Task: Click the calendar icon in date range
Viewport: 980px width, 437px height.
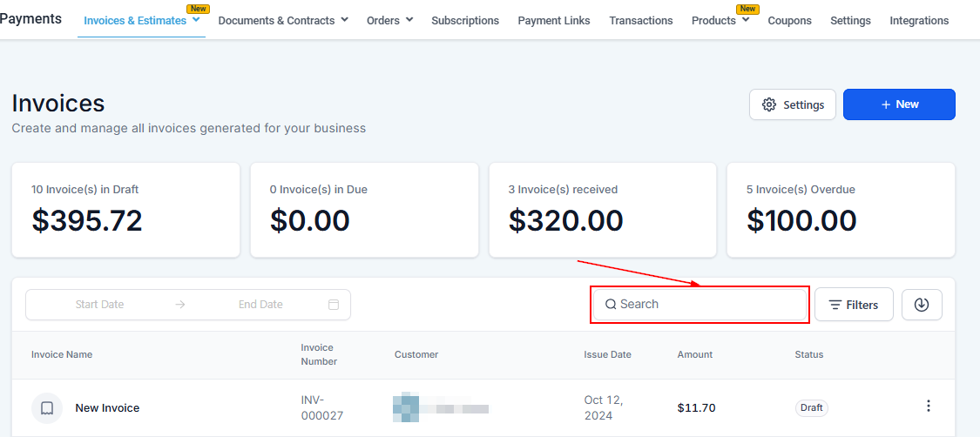Action: click(334, 305)
